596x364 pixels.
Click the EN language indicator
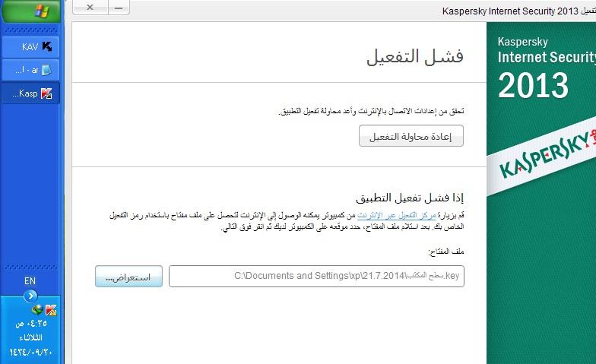(x=30, y=281)
